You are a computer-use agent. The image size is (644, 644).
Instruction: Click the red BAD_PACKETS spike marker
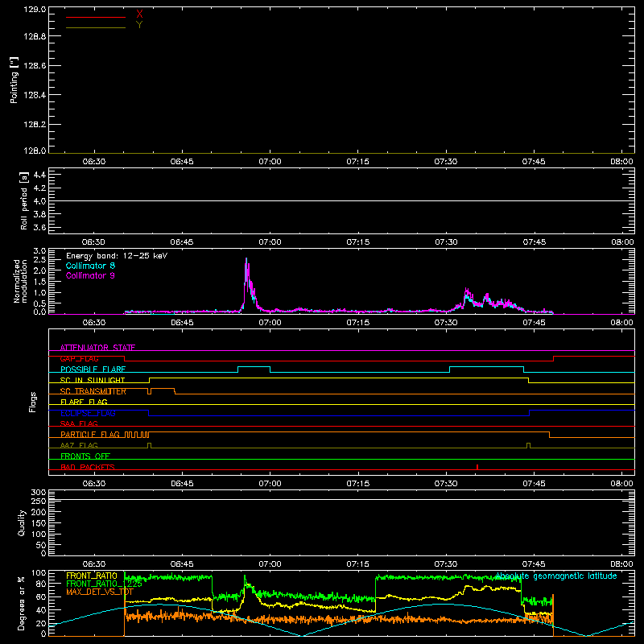pos(477,467)
